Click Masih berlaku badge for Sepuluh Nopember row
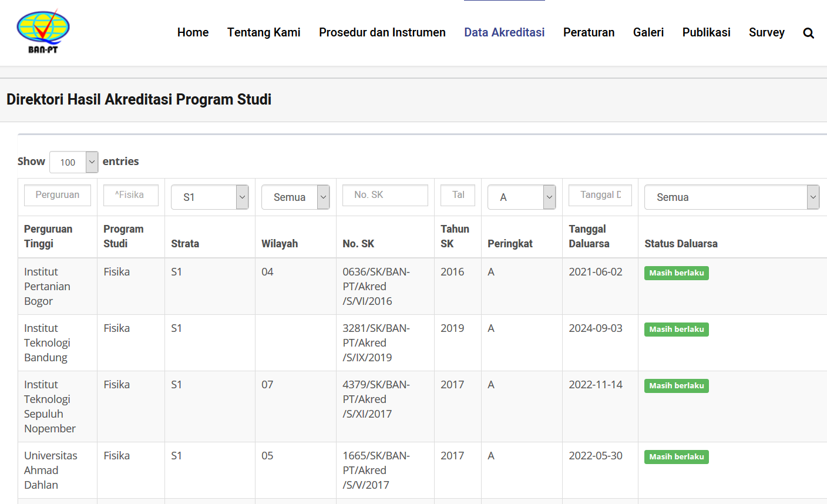827x504 pixels. click(x=677, y=386)
